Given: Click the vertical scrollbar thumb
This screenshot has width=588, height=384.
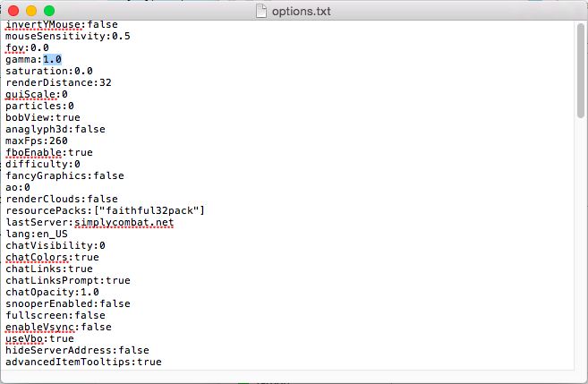Looking at the screenshot, I should coord(582,81).
